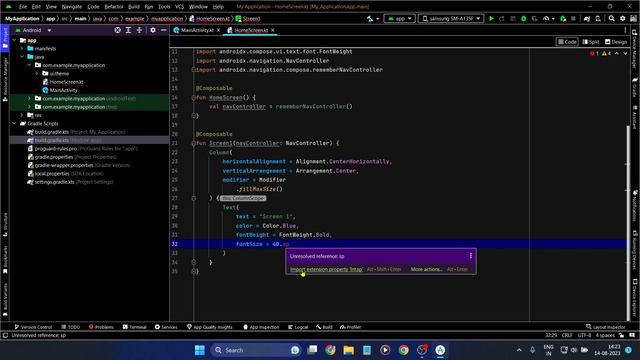The image size is (640, 360).
Task: Click the CRLF line separator in status bar
Action: pyautogui.click(x=567, y=335)
